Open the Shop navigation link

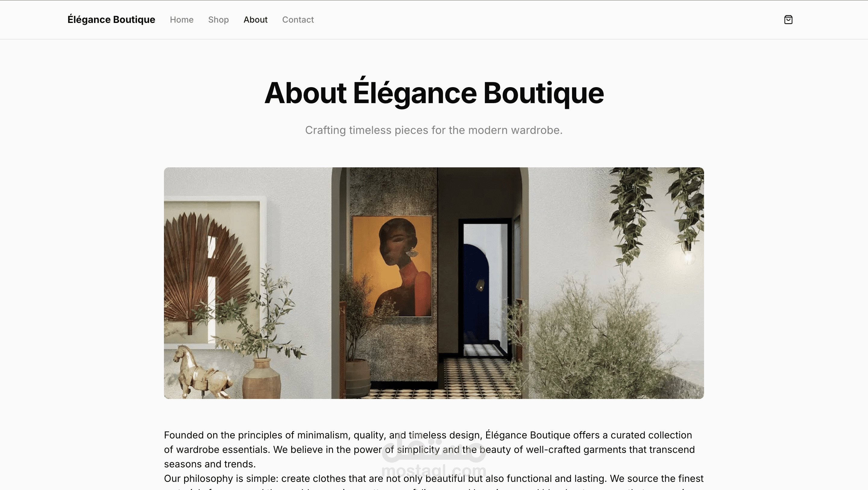pyautogui.click(x=218, y=20)
